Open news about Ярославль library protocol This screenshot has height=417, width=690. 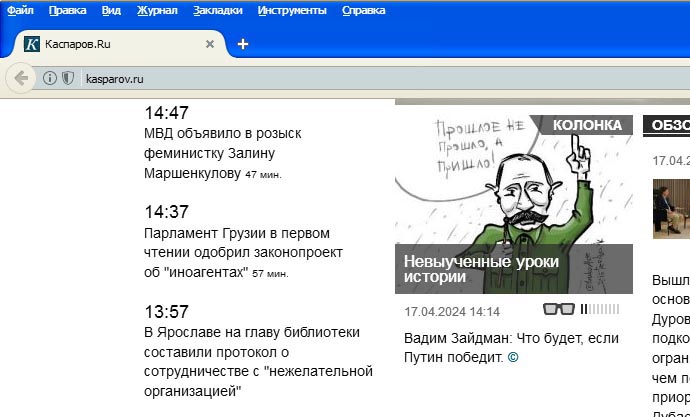pos(258,362)
